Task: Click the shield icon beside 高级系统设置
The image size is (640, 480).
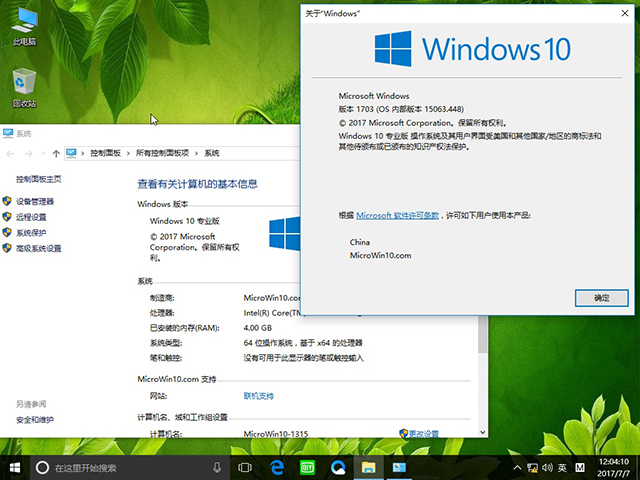Action: pyautogui.click(x=7, y=248)
